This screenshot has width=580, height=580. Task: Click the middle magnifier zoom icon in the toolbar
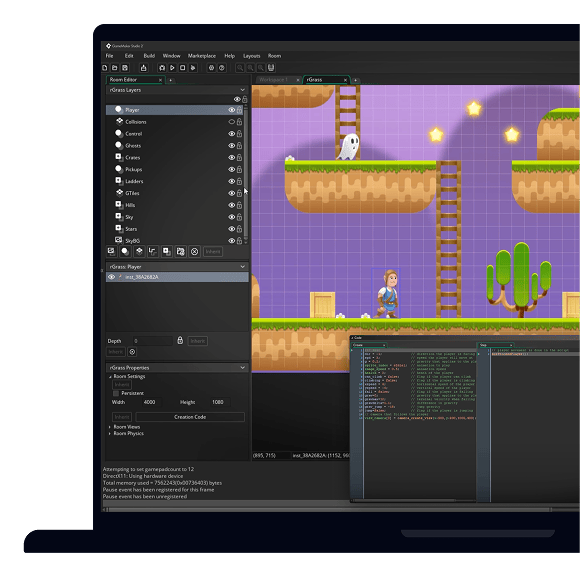tap(250, 68)
